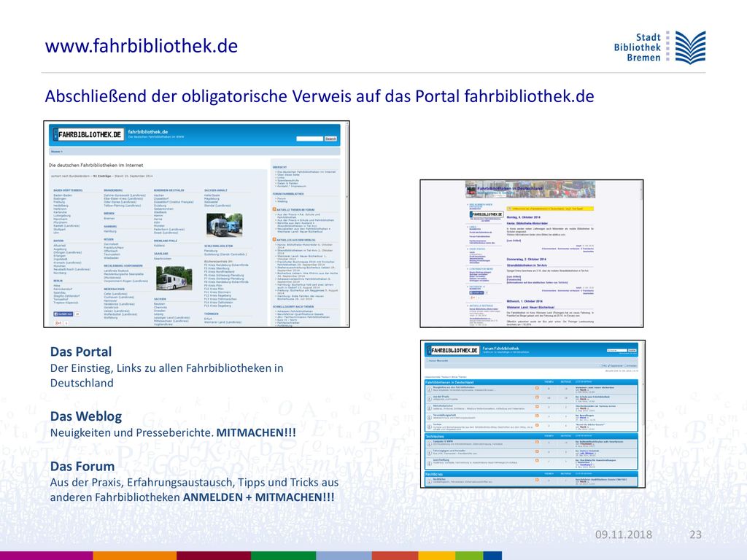Click the slide date 09.11.2018
747x560 pixels.
pos(624,534)
